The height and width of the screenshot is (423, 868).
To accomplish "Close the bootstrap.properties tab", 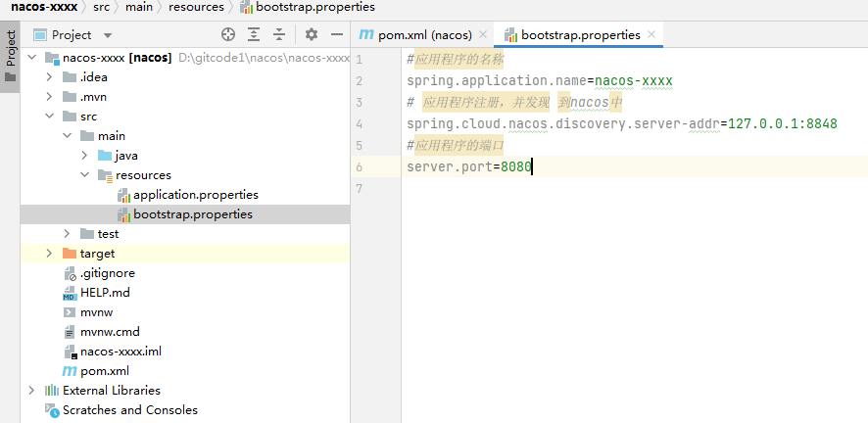I will coord(651,35).
